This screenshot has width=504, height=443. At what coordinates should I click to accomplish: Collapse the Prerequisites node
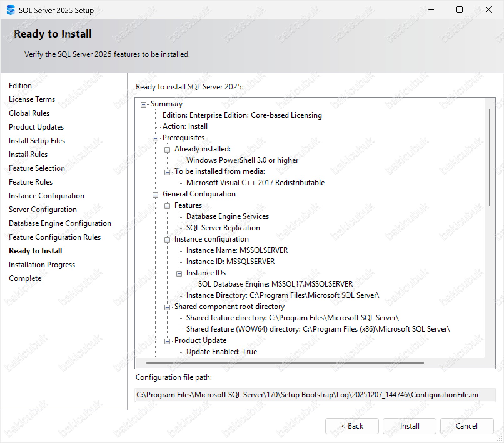[x=155, y=138]
